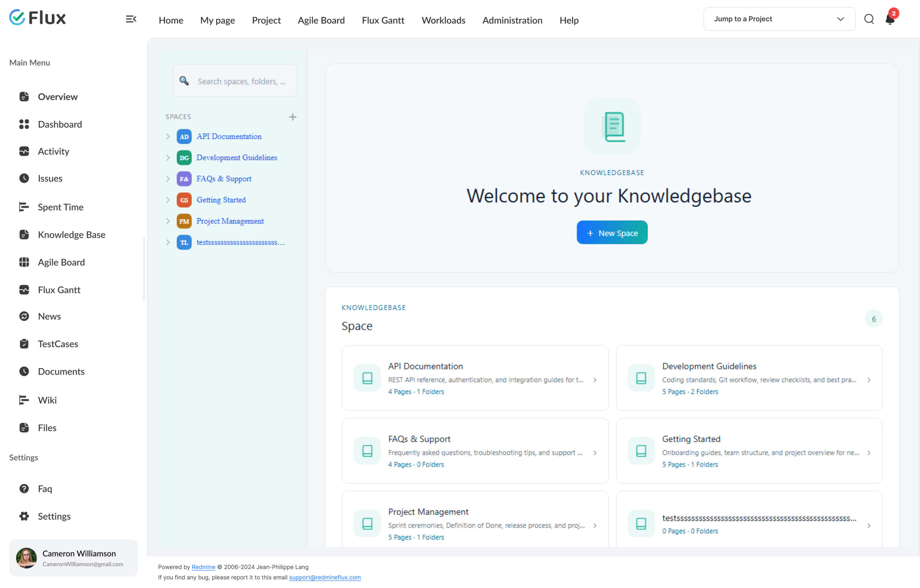The image size is (920, 588).
Task: Open notifications bell with red badge
Action: [x=891, y=18]
